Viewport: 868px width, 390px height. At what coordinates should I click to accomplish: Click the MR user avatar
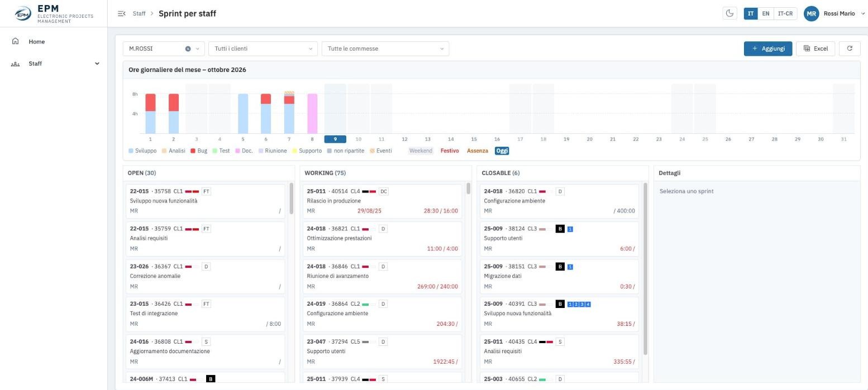click(811, 14)
